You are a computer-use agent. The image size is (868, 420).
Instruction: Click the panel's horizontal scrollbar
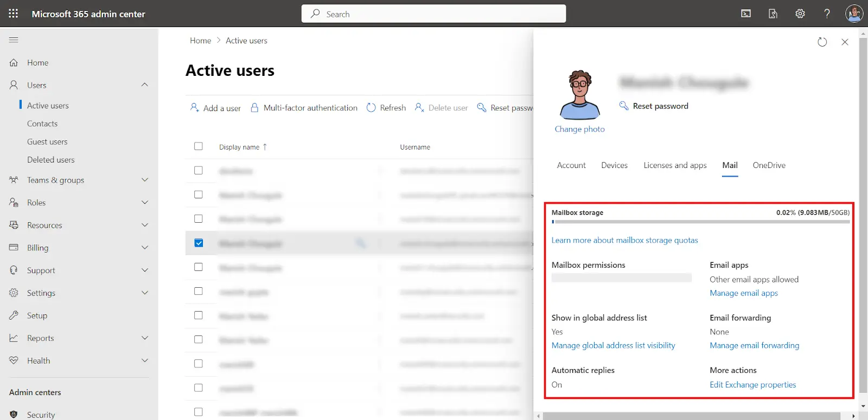pyautogui.click(x=691, y=416)
